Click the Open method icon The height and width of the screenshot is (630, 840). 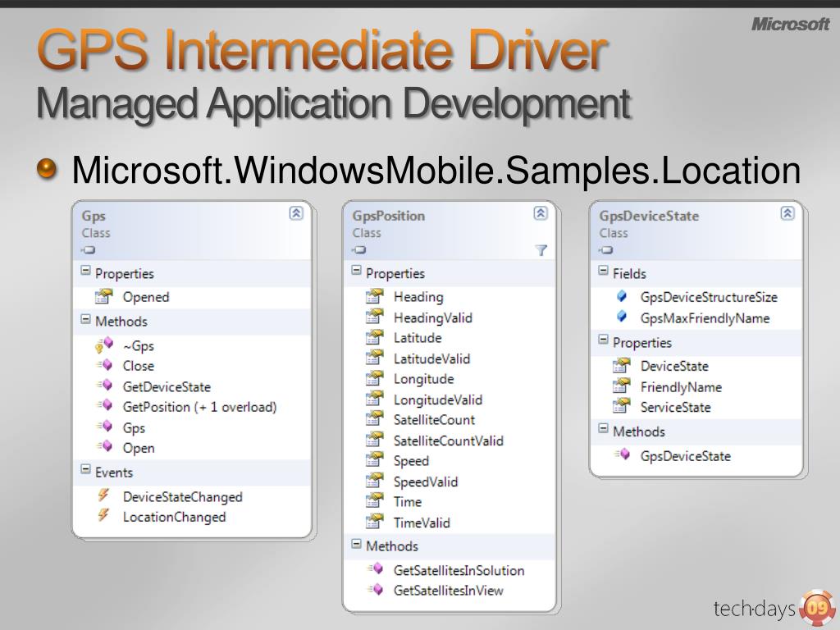click(x=104, y=446)
